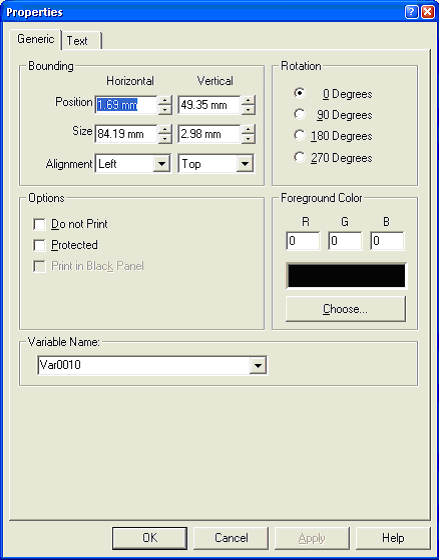439x560 pixels.
Task: Choose 180 Degrees rotation
Action: pyautogui.click(x=299, y=136)
